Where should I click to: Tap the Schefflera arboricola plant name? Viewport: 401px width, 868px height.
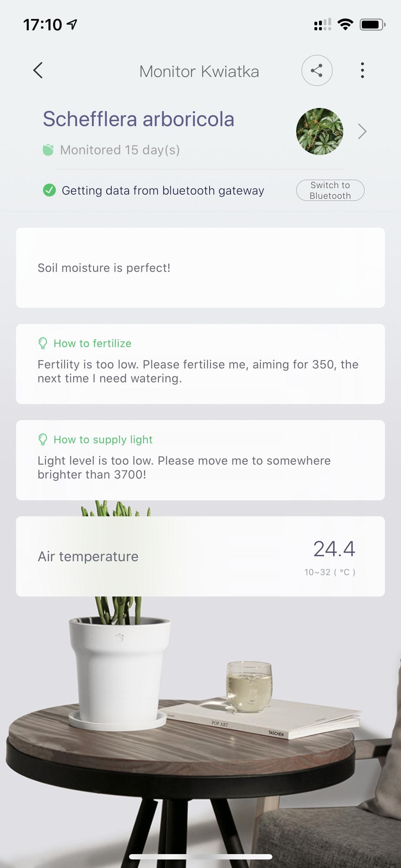tap(138, 119)
